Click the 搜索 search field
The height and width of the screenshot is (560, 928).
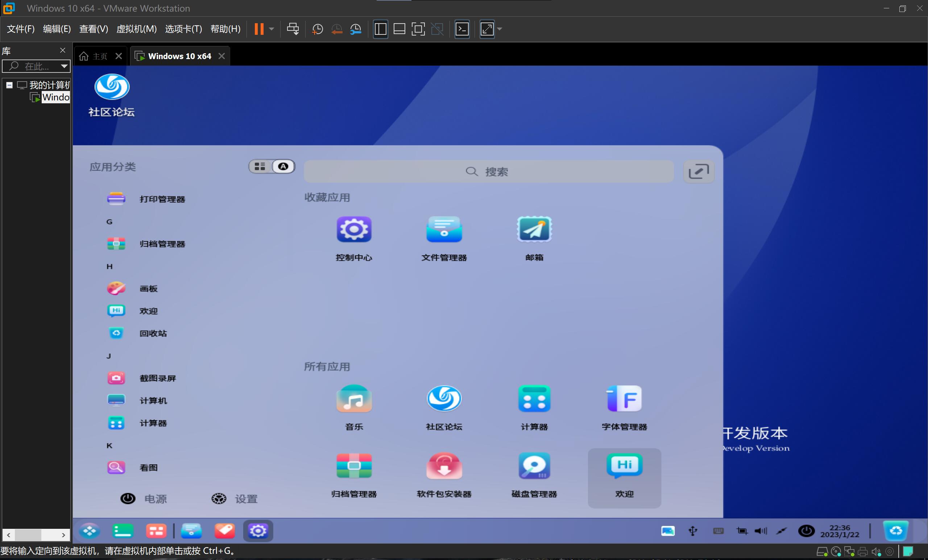pos(488,172)
